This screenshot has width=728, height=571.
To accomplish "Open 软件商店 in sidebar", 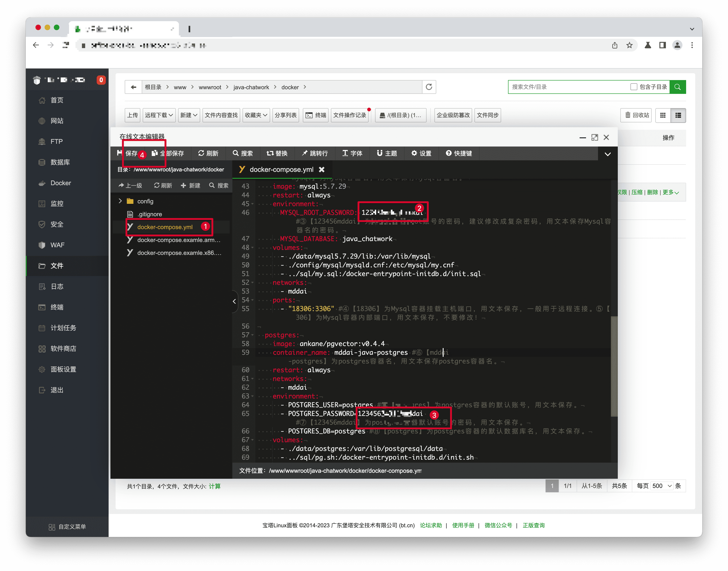I will 63,349.
